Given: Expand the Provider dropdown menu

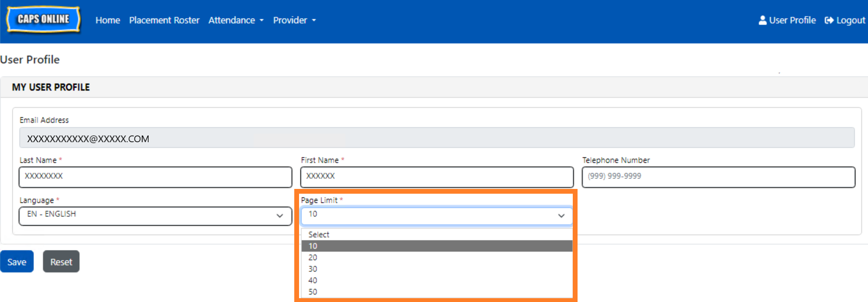Looking at the screenshot, I should pos(294,20).
